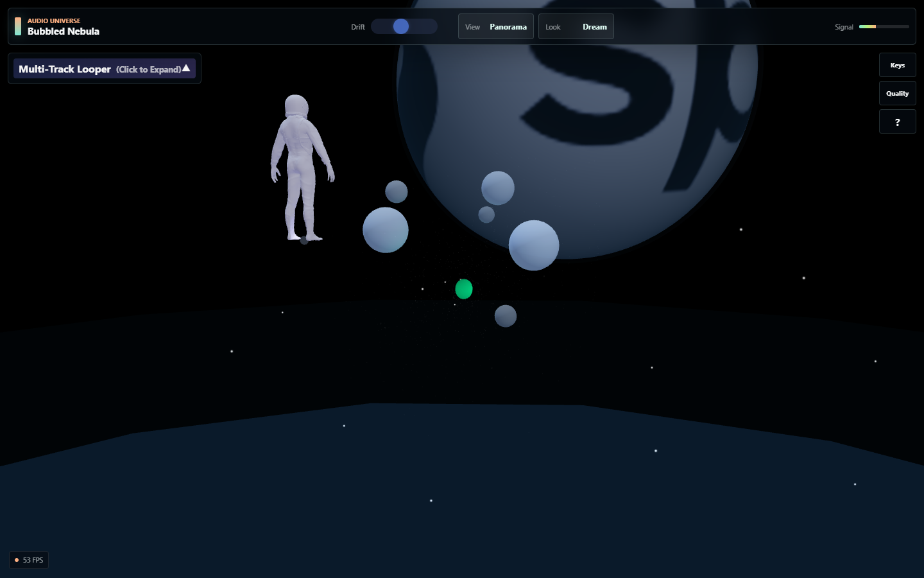Change View mode from Panorama

point(496,26)
